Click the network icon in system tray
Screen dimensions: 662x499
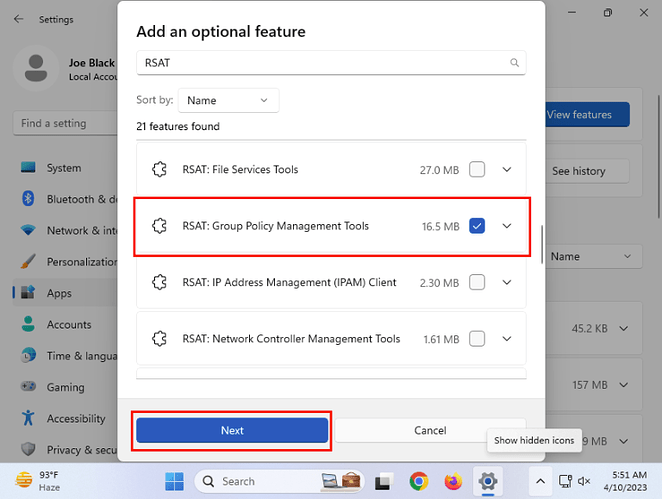click(x=565, y=481)
